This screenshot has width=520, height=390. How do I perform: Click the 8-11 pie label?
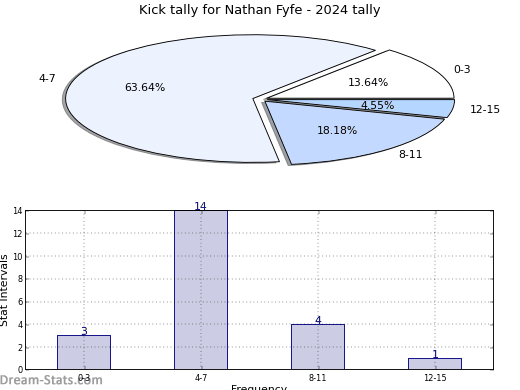(x=410, y=154)
